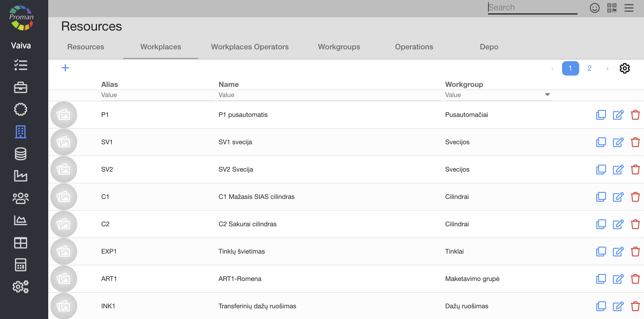
Task: Switch to the Workgroups tab
Action: (339, 47)
